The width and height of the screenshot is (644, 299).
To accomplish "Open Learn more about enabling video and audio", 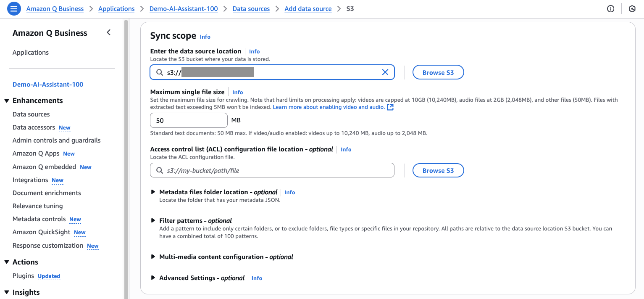I will coord(329,107).
